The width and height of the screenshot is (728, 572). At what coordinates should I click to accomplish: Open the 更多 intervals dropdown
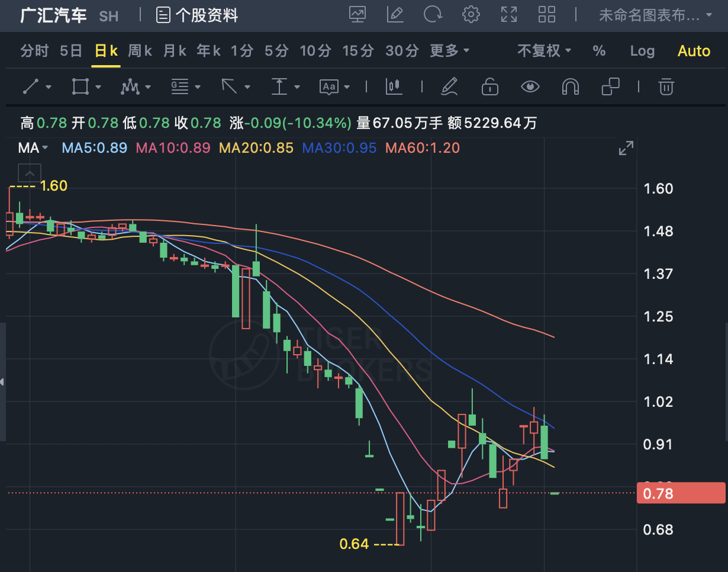point(450,51)
